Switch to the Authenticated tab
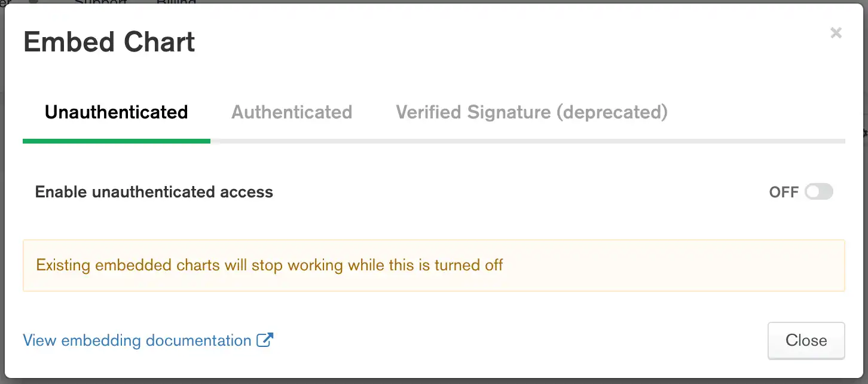This screenshot has height=384, width=868. tap(292, 112)
